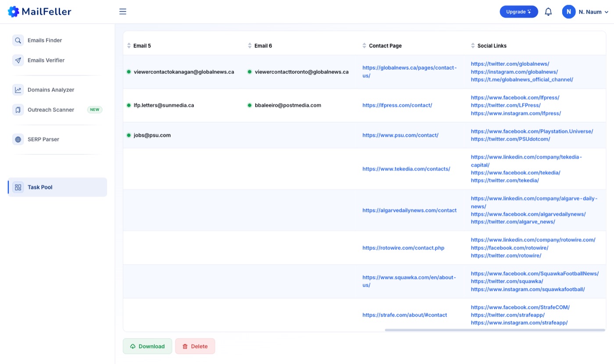Screen dimensions: 614x364
Task: Click the Download cloud icon
Action: 133,346
